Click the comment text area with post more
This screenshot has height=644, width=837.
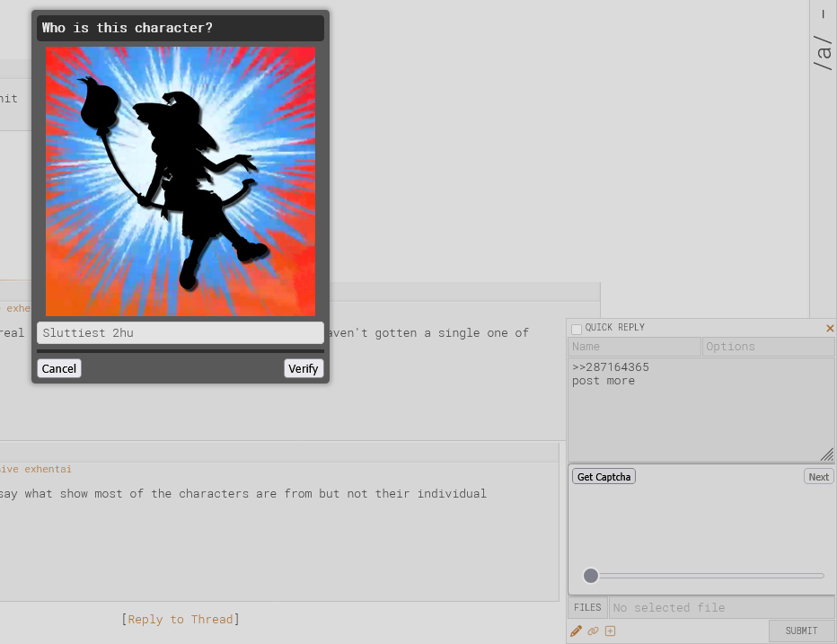tap(701, 410)
